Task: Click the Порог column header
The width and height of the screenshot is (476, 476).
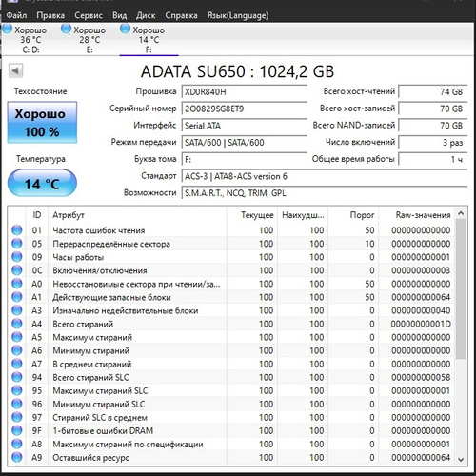Action: pos(353,215)
